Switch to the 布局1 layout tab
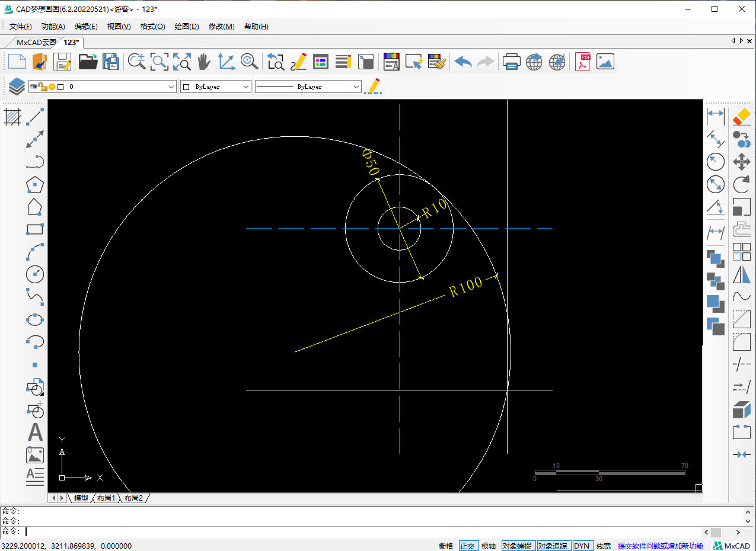This screenshot has width=756, height=551. pyautogui.click(x=106, y=498)
